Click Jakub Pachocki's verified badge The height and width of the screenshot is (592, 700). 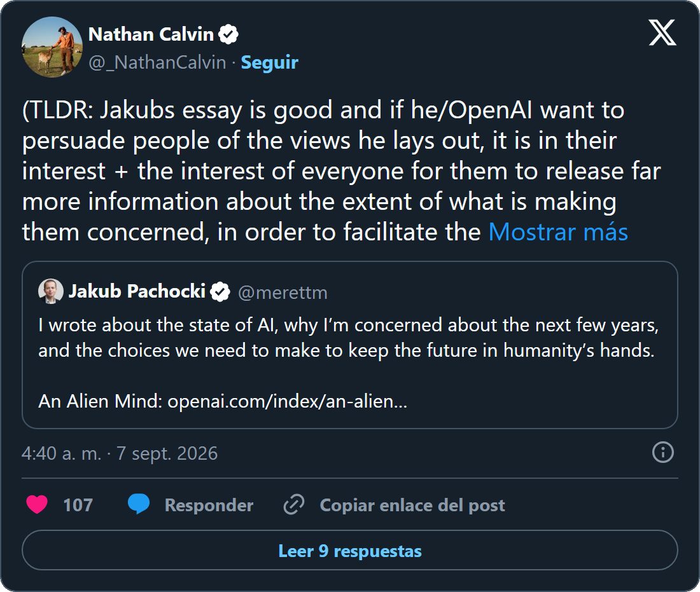click(x=220, y=292)
